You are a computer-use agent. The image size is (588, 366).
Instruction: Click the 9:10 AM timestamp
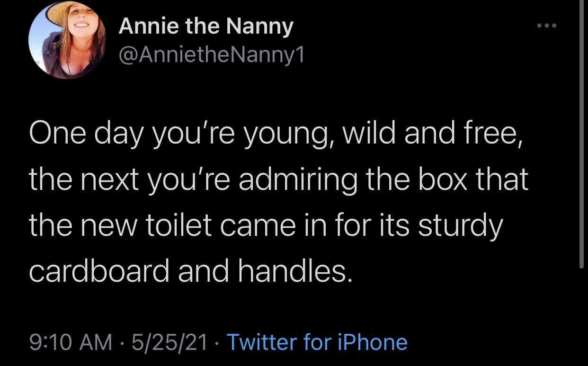coord(71,342)
